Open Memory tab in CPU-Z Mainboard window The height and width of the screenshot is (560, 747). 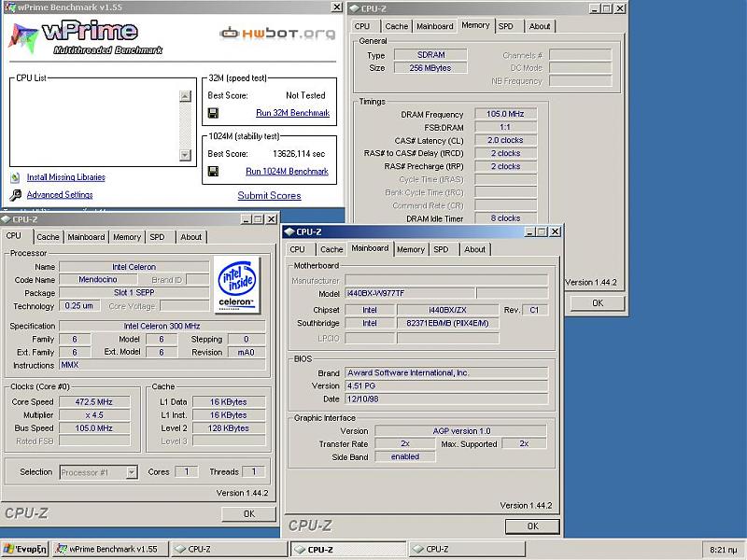point(411,249)
